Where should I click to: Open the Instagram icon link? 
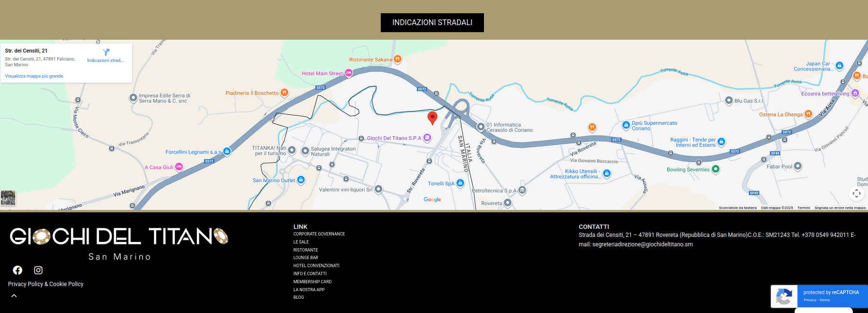(38, 270)
